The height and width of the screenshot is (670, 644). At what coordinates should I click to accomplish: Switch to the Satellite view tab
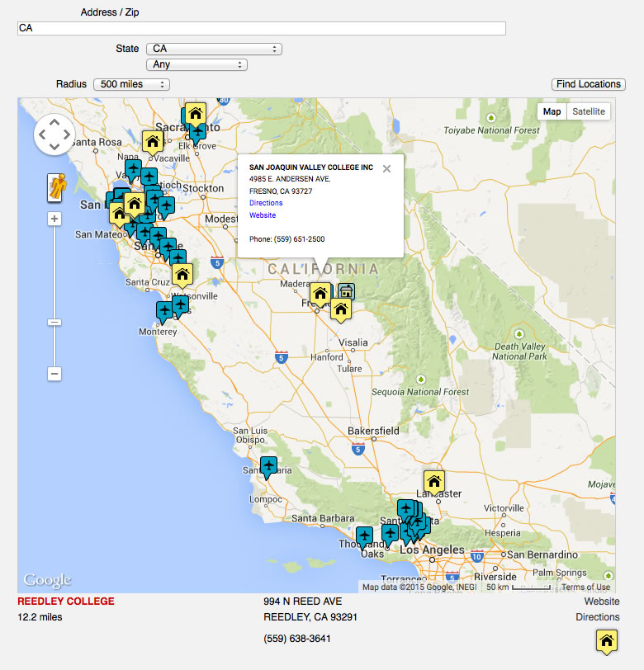click(589, 111)
